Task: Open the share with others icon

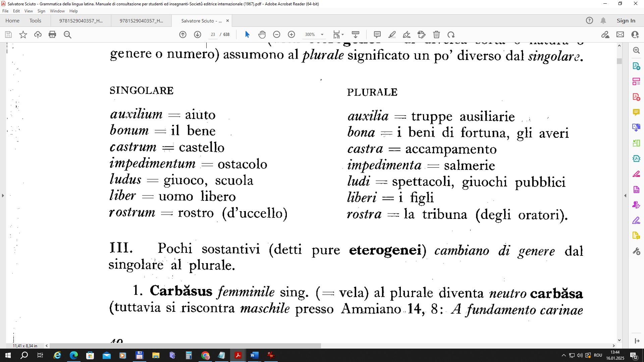Action: (x=635, y=35)
